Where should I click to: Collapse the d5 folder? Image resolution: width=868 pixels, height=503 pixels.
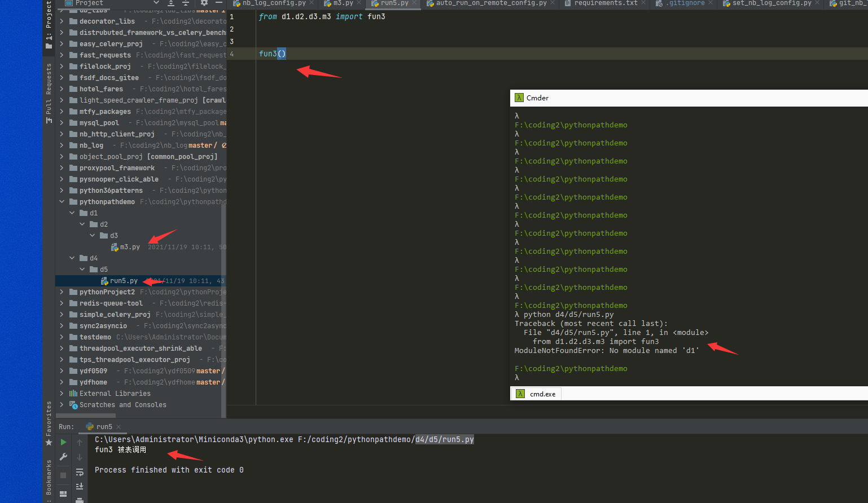[82, 270]
